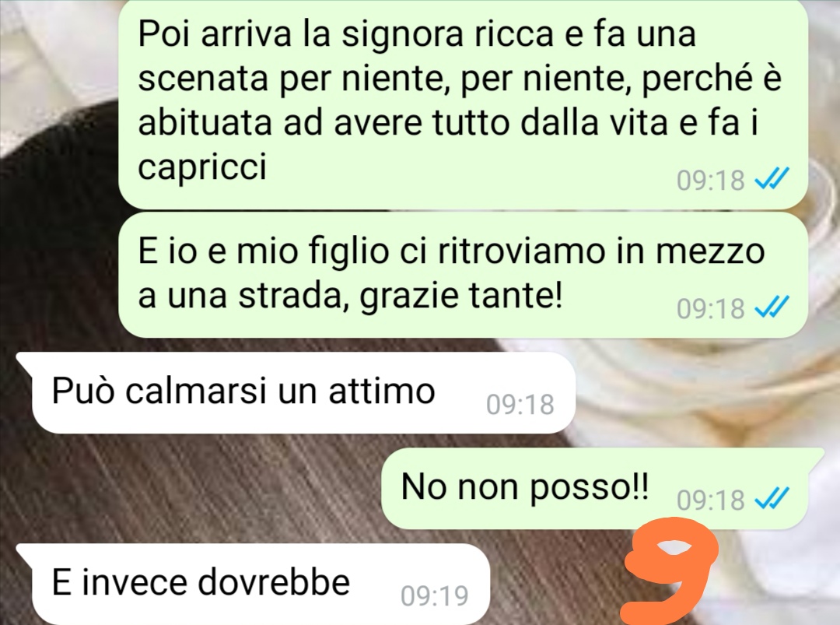Select the 'E io e mio figlio' message
This screenshot has height=625, width=840.
pyautogui.click(x=463, y=275)
